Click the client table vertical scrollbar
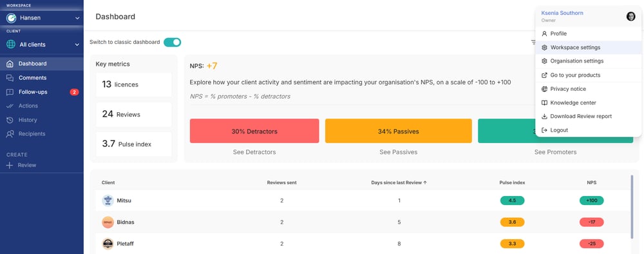Screen dimensions: 644x254 [x=632, y=207]
